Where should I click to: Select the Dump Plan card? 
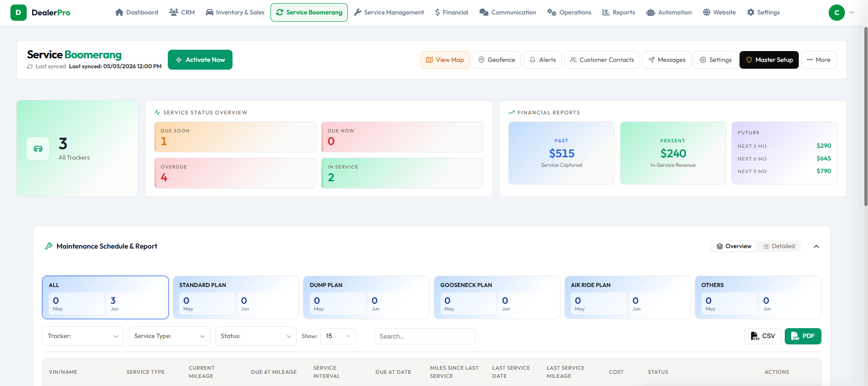click(x=366, y=297)
